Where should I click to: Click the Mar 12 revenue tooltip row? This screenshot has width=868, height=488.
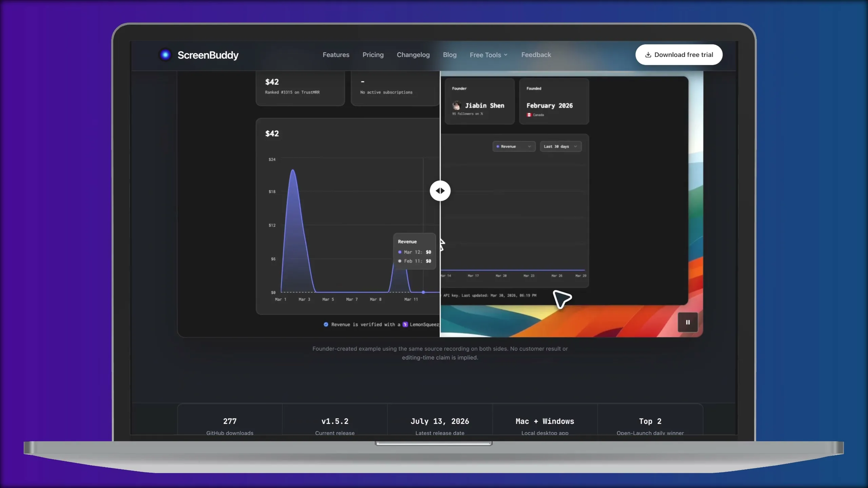(415, 252)
